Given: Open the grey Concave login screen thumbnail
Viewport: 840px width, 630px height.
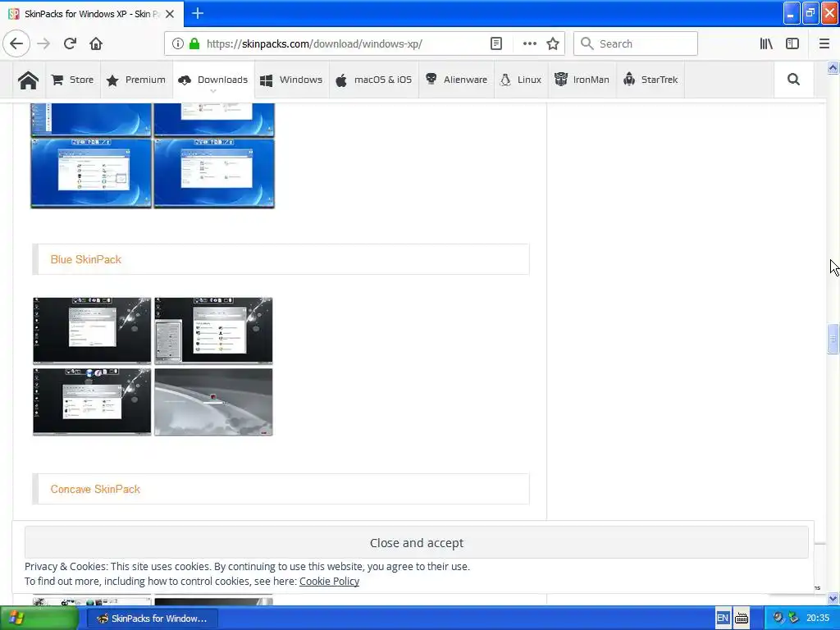Looking at the screenshot, I should coord(213,402).
